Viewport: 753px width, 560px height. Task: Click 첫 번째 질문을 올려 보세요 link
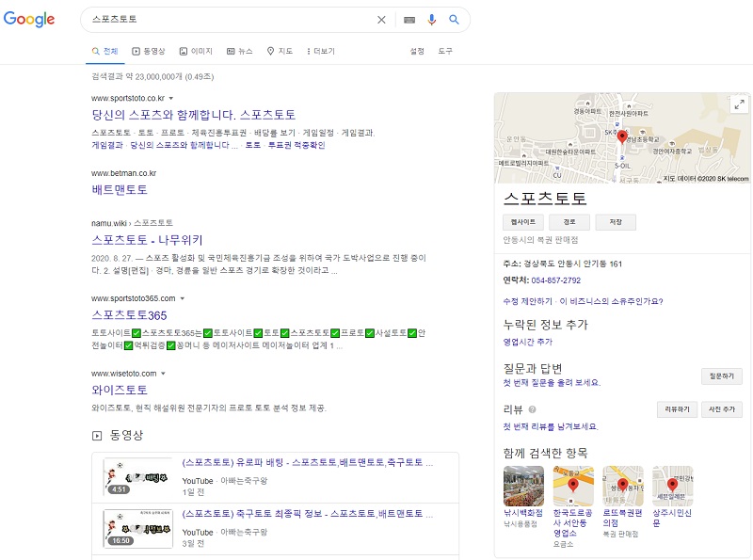point(552,383)
